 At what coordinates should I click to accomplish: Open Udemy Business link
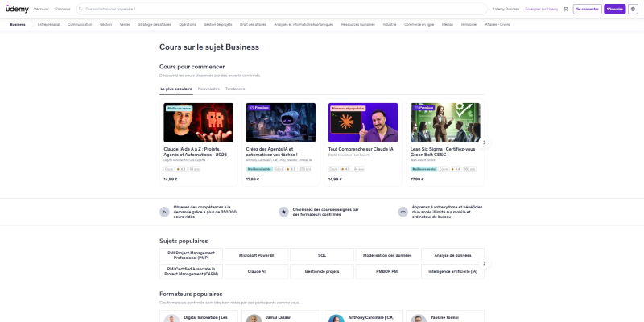click(x=506, y=9)
